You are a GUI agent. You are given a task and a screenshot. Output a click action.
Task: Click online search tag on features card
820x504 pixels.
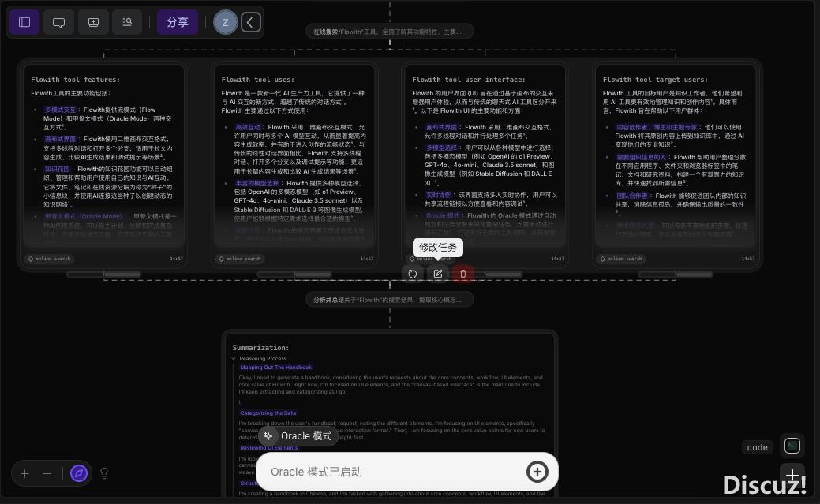click(50, 259)
